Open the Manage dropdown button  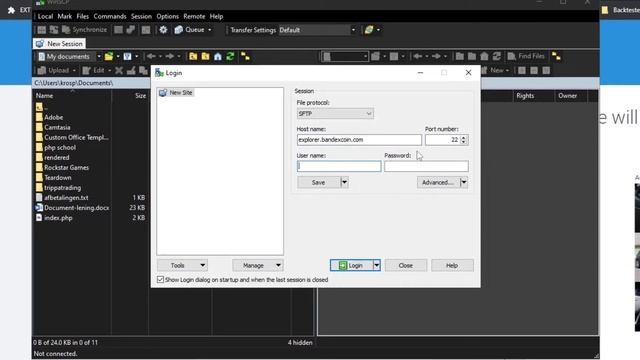(x=258, y=265)
